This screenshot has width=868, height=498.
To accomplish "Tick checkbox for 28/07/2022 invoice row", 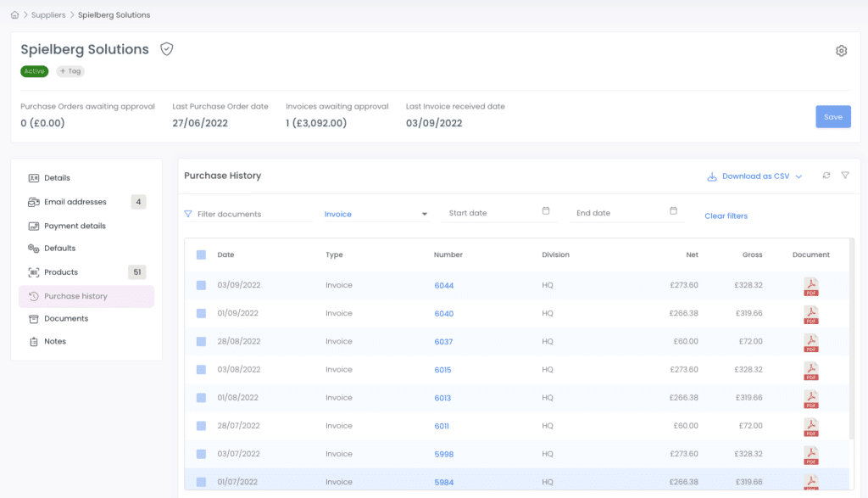I will 201,426.
